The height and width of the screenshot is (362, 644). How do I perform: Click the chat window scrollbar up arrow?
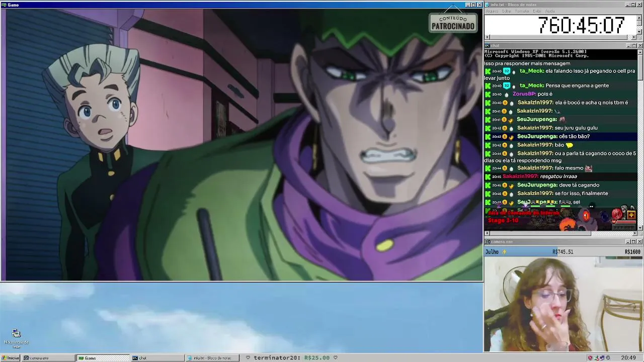pyautogui.click(x=640, y=52)
